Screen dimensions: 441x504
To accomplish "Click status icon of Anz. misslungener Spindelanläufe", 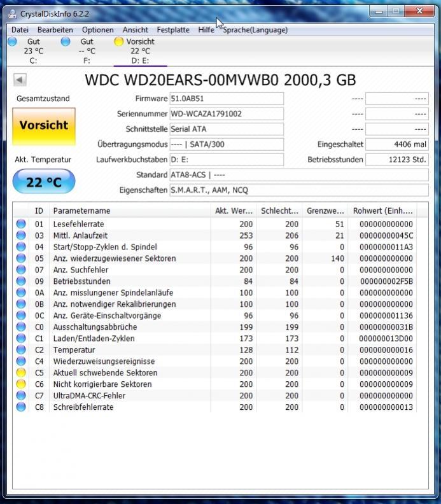I will (21, 293).
